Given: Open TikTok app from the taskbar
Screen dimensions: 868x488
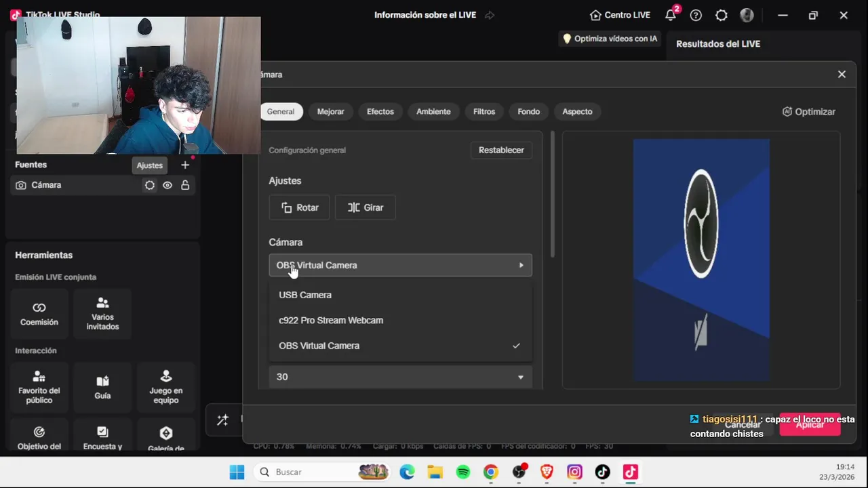Looking at the screenshot, I should pos(602,472).
